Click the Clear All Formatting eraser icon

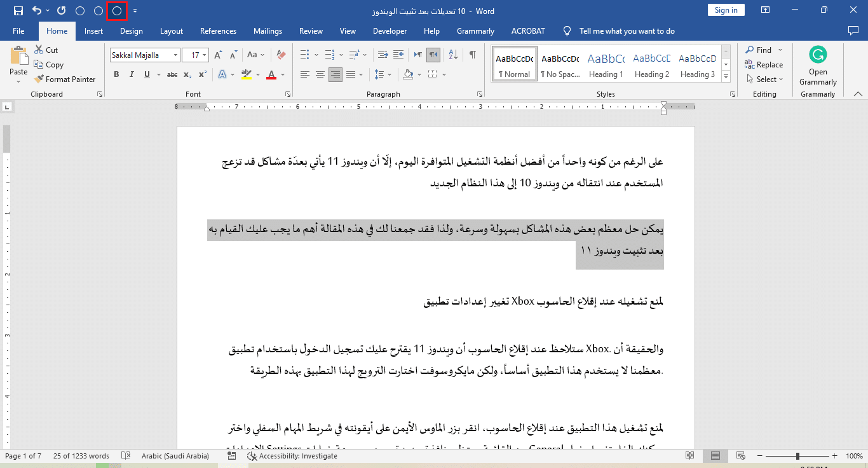[x=281, y=55]
